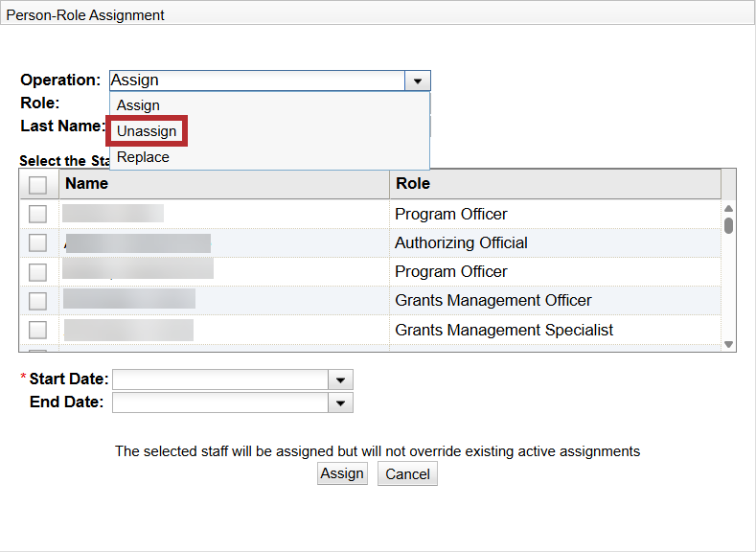Check the Authorizing Official row checkbox
This screenshot has height=552, width=756.
point(38,242)
